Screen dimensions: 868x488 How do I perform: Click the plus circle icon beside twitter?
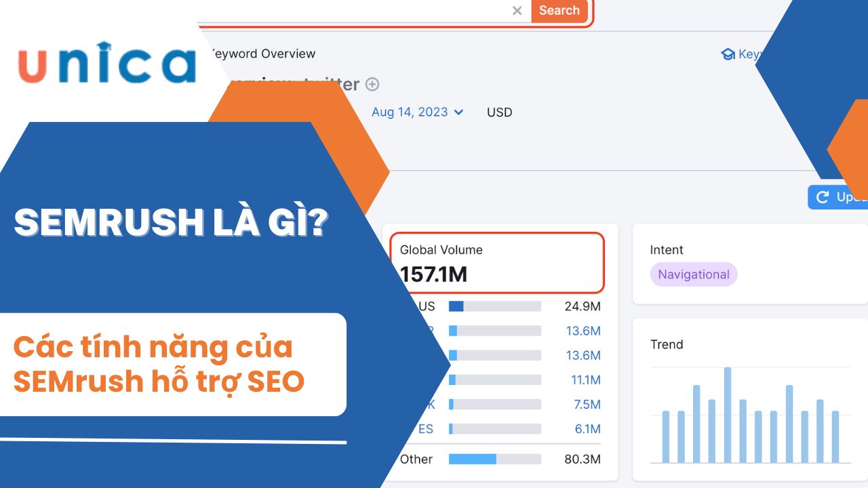pos(372,85)
